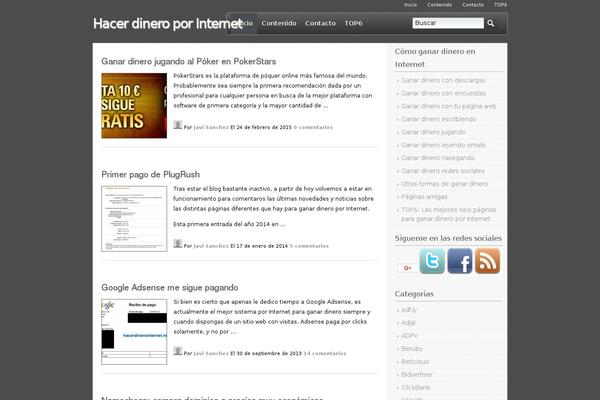Click Inicio in the top small menu

coord(411,5)
